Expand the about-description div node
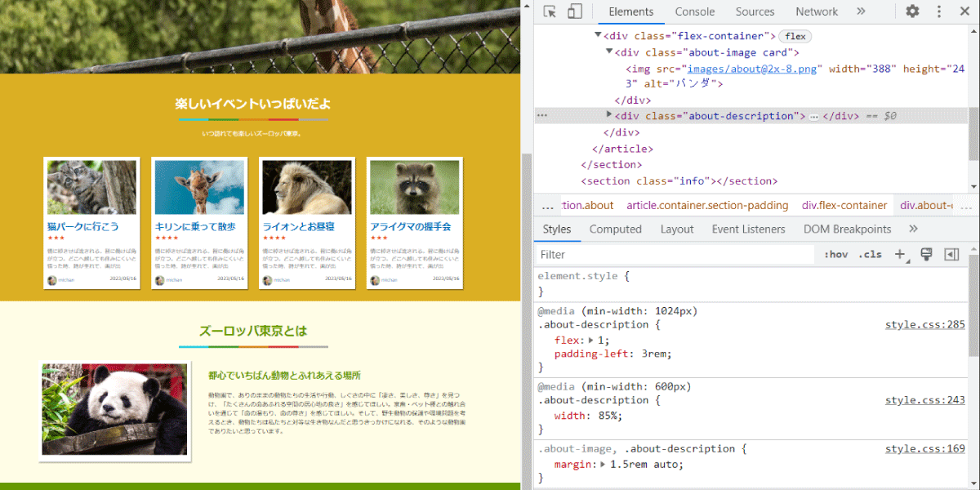This screenshot has width=980, height=490. (608, 115)
